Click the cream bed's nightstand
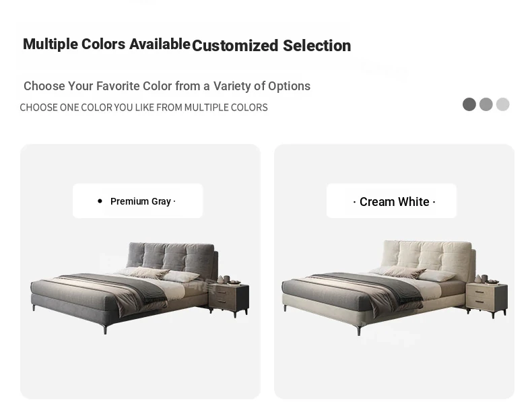 point(487,298)
